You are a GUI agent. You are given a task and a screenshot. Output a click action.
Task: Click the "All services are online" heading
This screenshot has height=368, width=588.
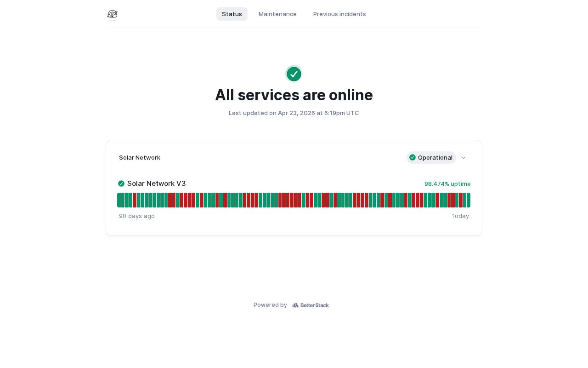(294, 95)
